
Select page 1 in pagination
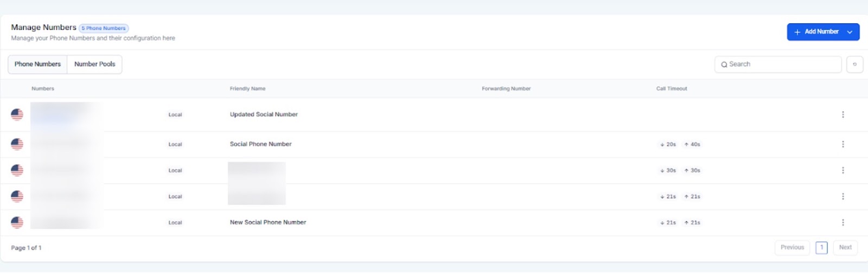(x=821, y=247)
